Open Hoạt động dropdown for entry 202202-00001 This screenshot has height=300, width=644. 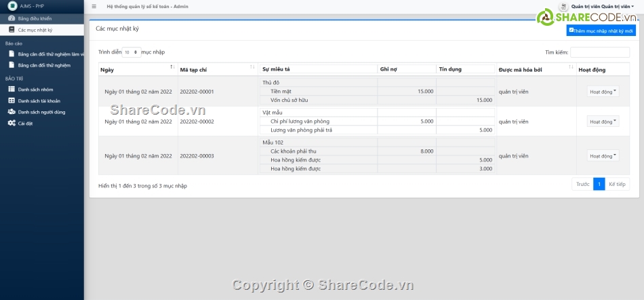point(603,92)
